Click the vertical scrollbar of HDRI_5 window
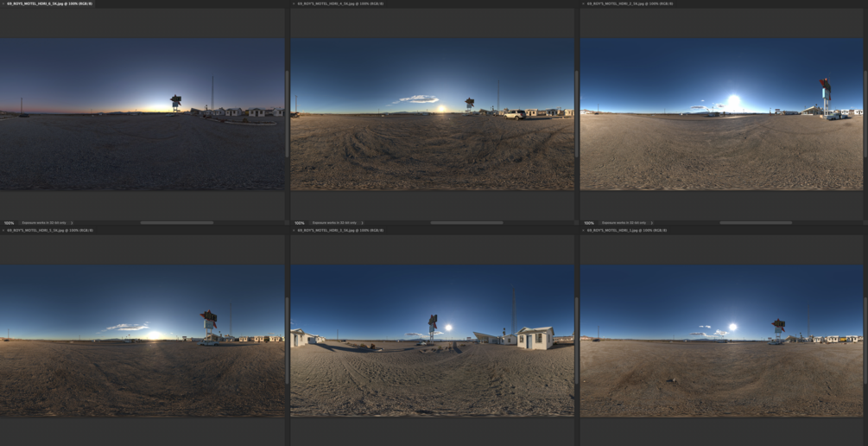This screenshot has height=446, width=868. (287, 340)
